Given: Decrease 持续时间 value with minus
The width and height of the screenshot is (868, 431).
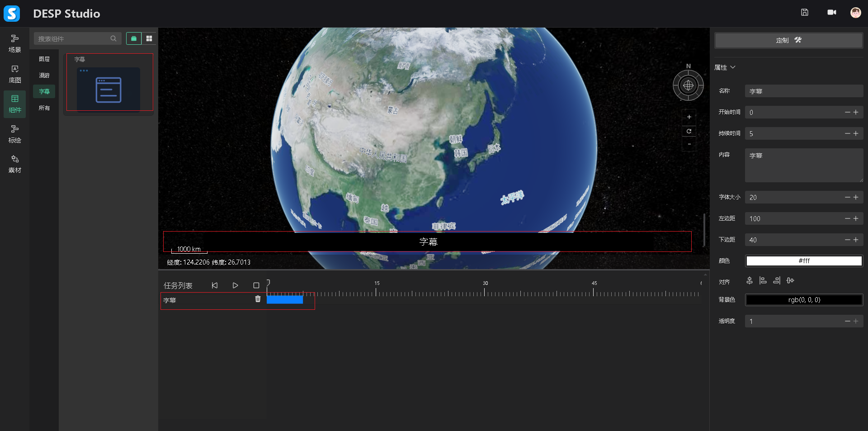Looking at the screenshot, I should point(847,133).
